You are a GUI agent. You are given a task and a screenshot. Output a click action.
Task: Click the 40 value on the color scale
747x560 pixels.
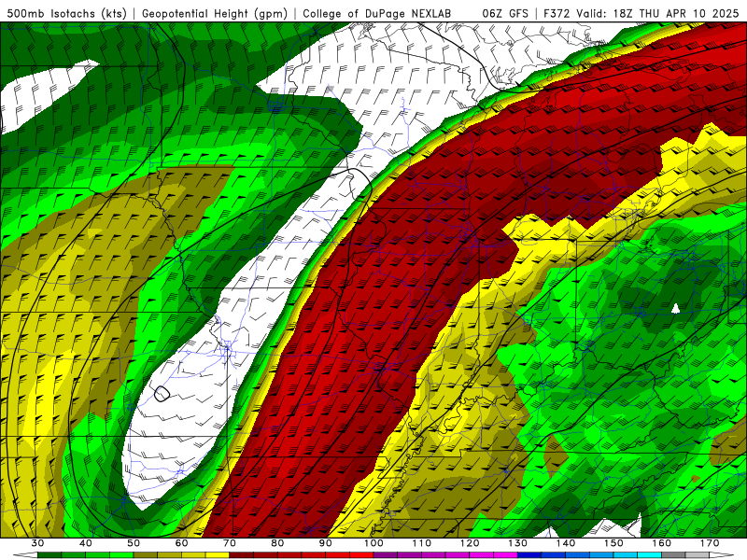pyautogui.click(x=86, y=543)
